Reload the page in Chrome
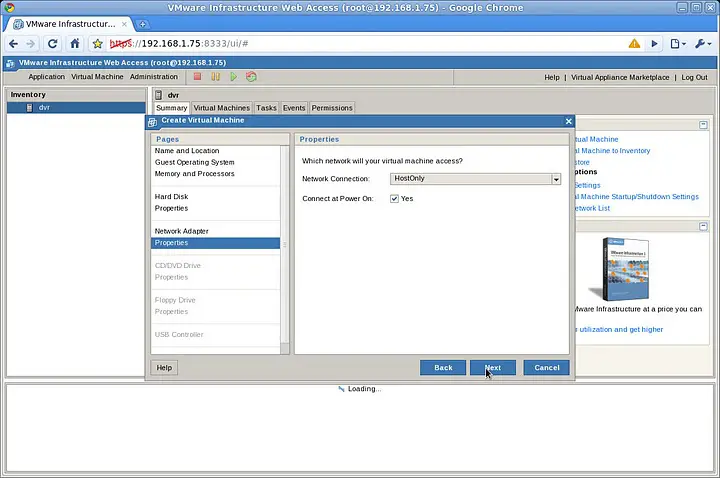This screenshot has width=720, height=478. pyautogui.click(x=52, y=44)
